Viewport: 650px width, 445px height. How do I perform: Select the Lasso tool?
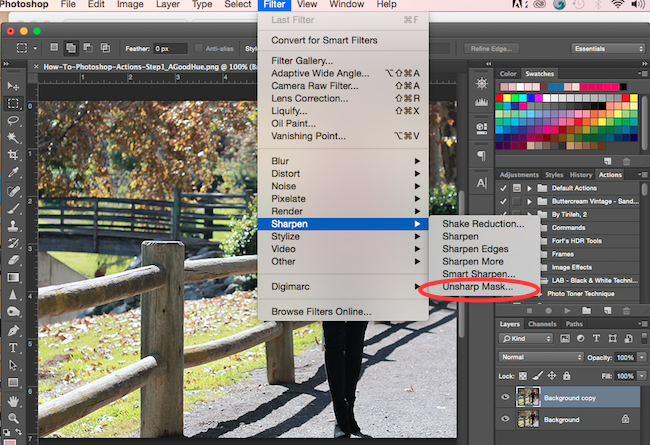click(x=13, y=121)
